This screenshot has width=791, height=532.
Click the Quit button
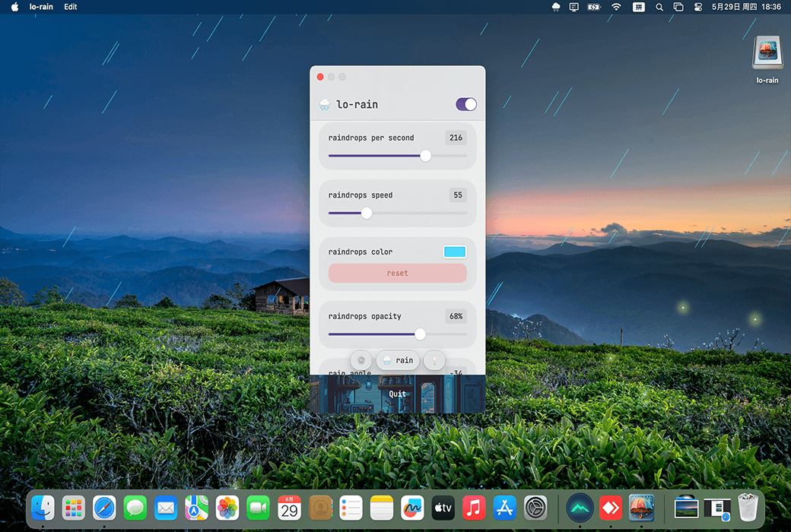398,394
